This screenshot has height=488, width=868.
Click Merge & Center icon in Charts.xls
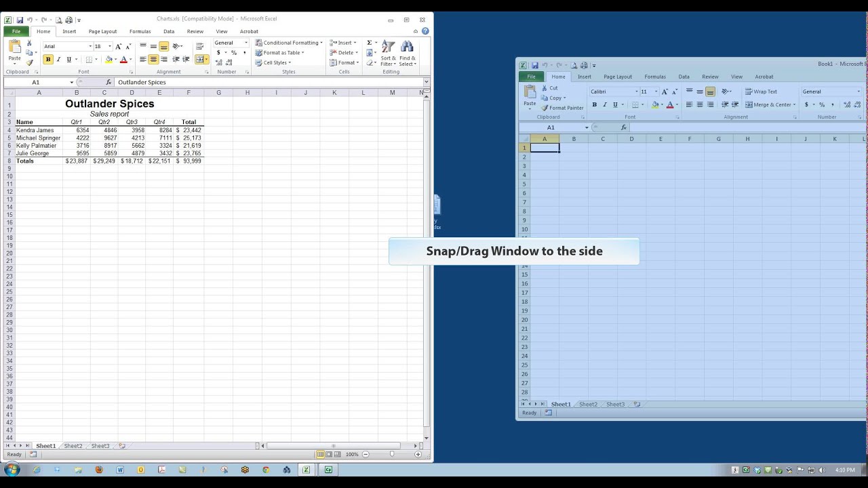[x=200, y=60]
